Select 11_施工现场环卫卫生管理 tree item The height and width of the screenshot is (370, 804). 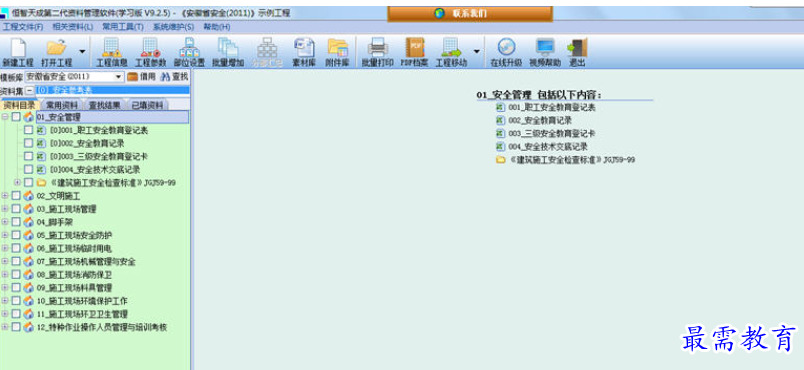pyautogui.click(x=82, y=314)
